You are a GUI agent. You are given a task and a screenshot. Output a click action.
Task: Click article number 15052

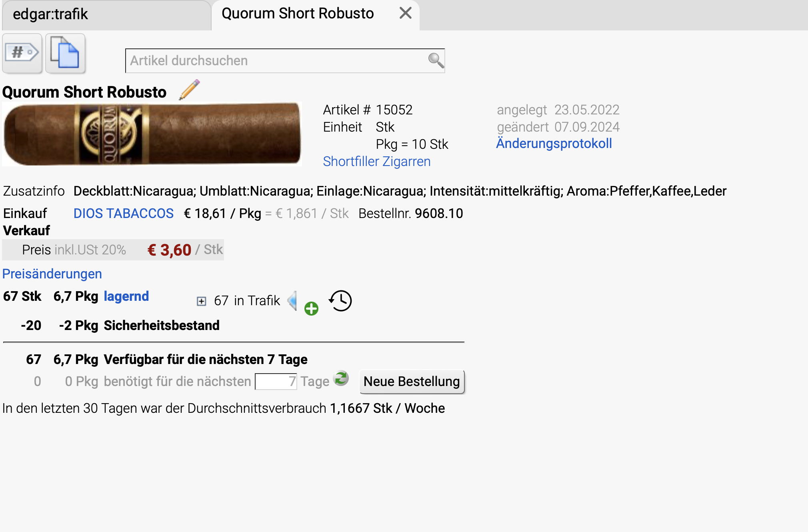394,110
